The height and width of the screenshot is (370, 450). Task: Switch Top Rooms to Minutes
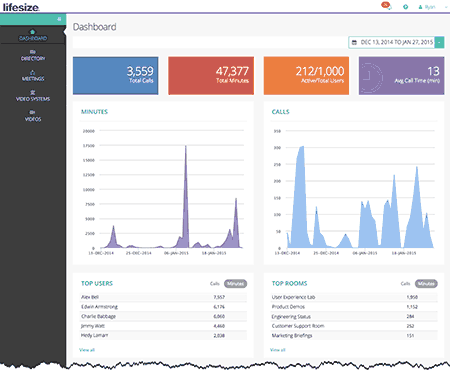coord(426,284)
